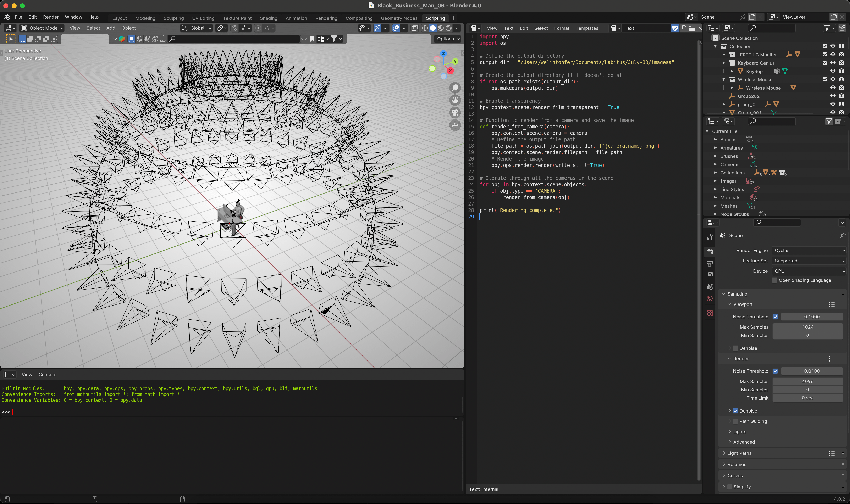Open the Templates menu in Text Editor
The image size is (850, 504).
coord(587,28)
